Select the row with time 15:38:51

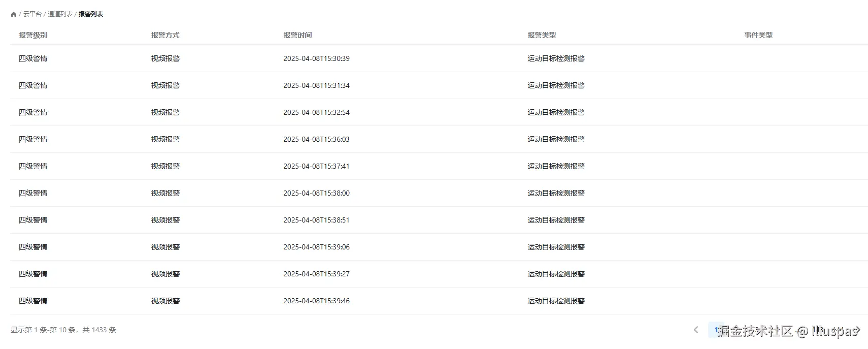pyautogui.click(x=439, y=220)
